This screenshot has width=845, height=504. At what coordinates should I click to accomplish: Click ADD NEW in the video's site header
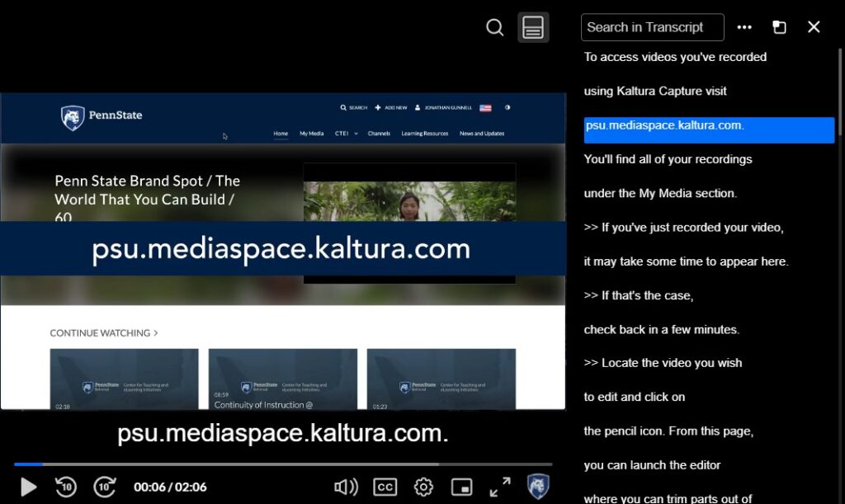coord(390,108)
